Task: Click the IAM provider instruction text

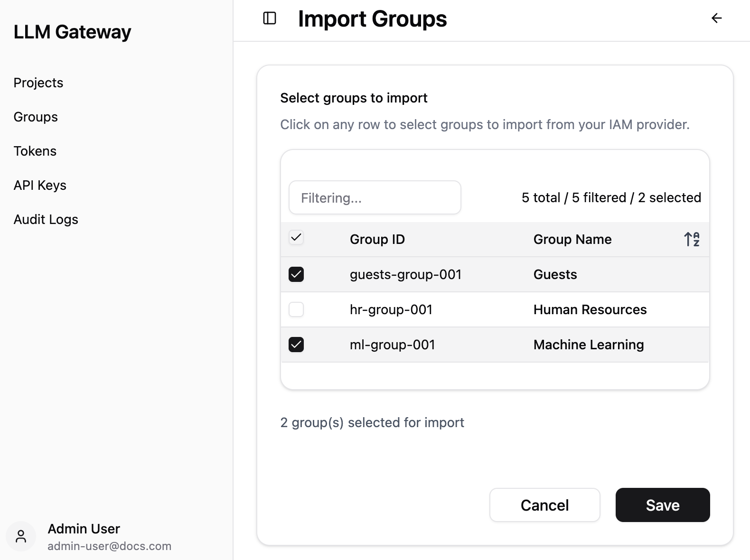Action: coord(485,124)
